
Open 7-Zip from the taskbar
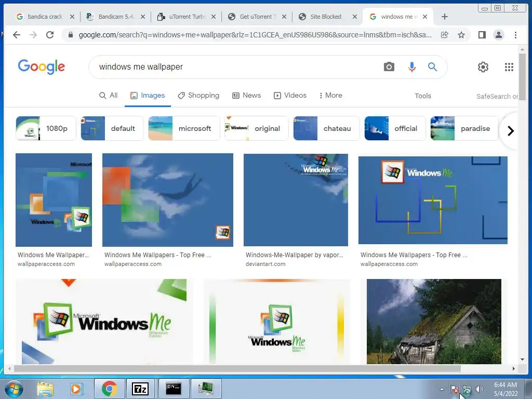click(140, 389)
